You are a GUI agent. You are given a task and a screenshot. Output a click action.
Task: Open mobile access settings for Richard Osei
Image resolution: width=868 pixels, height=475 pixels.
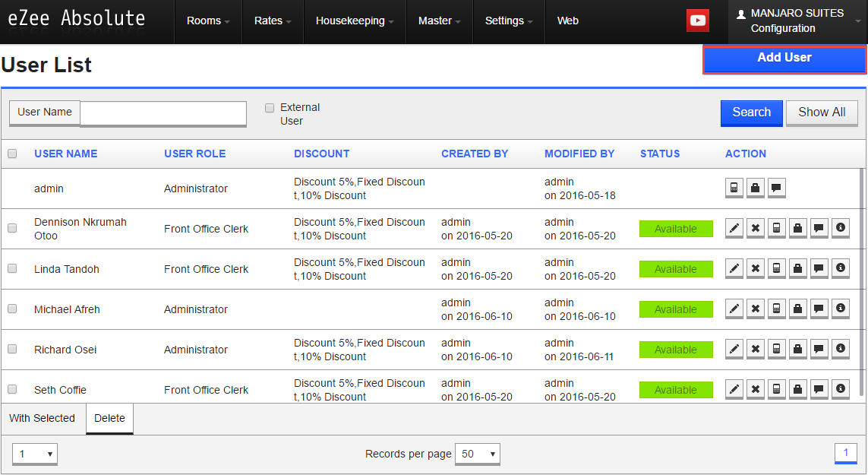[x=777, y=349]
